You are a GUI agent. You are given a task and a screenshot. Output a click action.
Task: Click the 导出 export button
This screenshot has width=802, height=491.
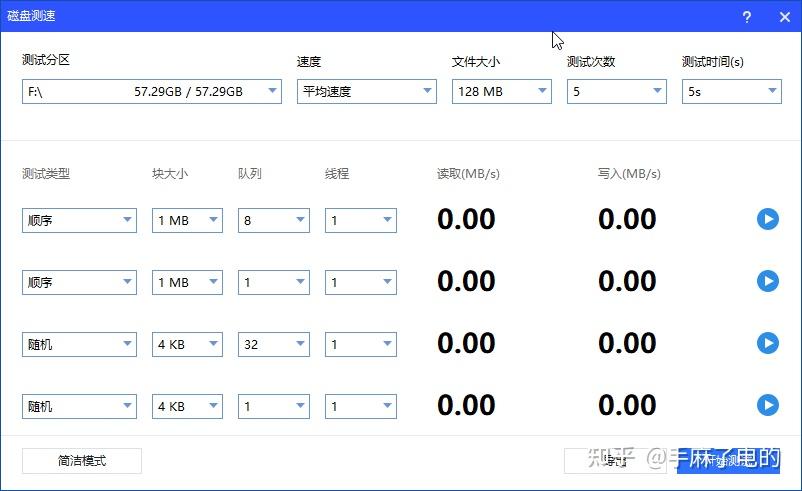pyautogui.click(x=615, y=461)
